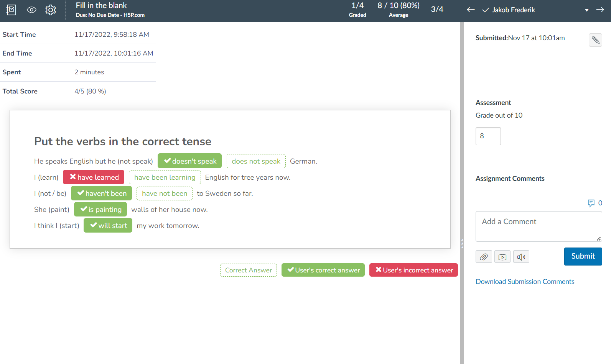Viewport: 611px width, 364px height.
Task: Click the panel divider handle
Action: pyautogui.click(x=462, y=243)
